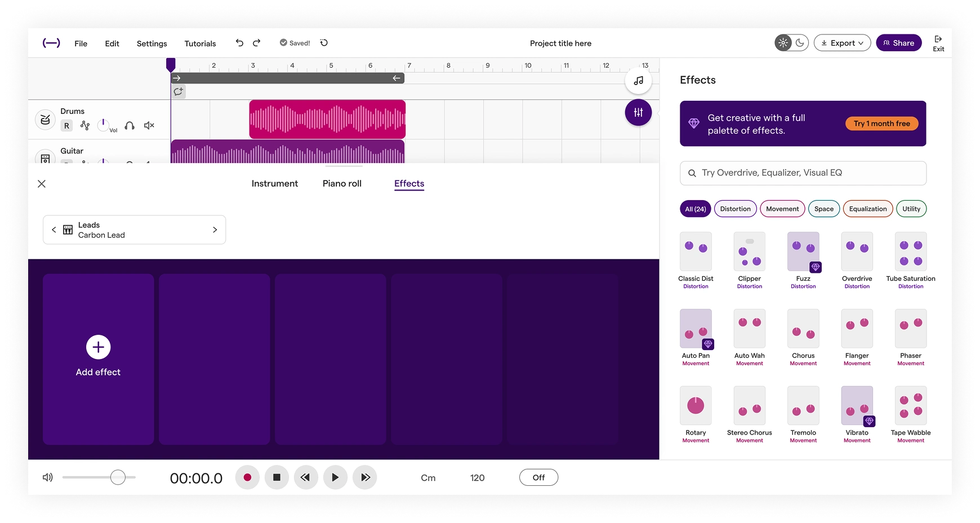
Task: Open the Drums track automation icon
Action: click(x=85, y=125)
